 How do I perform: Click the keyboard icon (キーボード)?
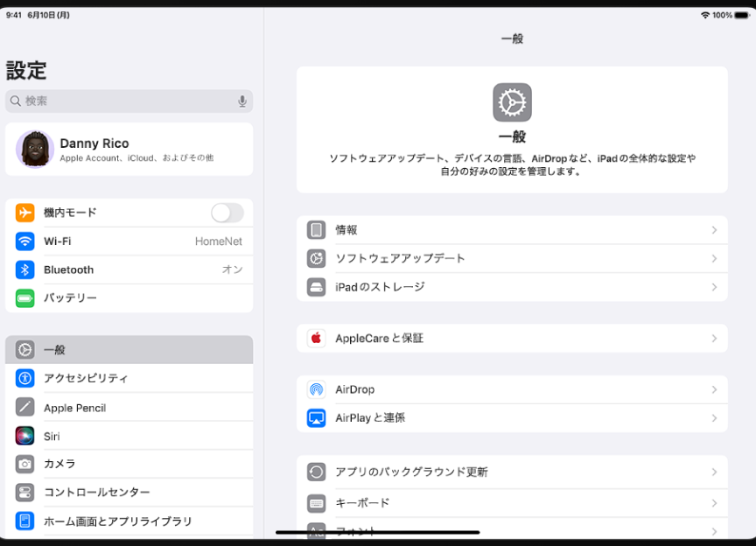point(316,503)
